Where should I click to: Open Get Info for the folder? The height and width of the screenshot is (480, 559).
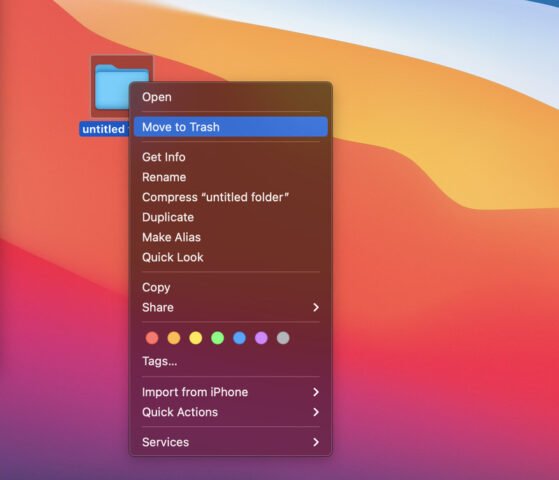(x=231, y=157)
